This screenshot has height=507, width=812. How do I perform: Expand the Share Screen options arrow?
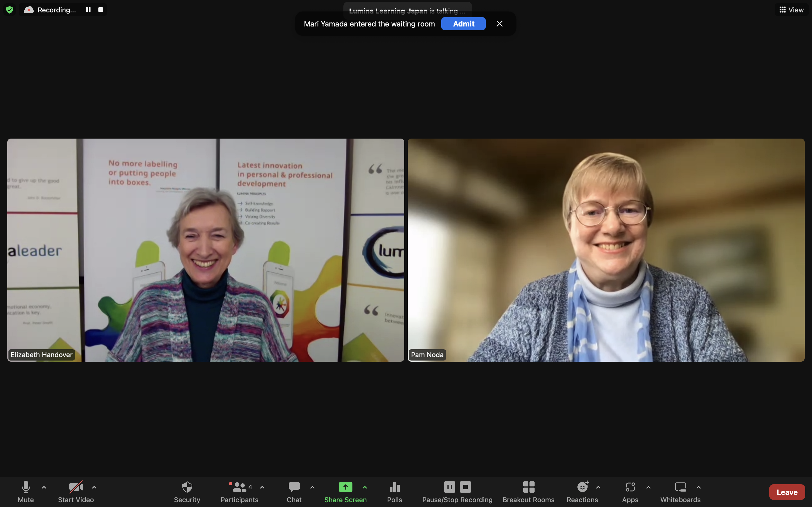click(x=365, y=487)
